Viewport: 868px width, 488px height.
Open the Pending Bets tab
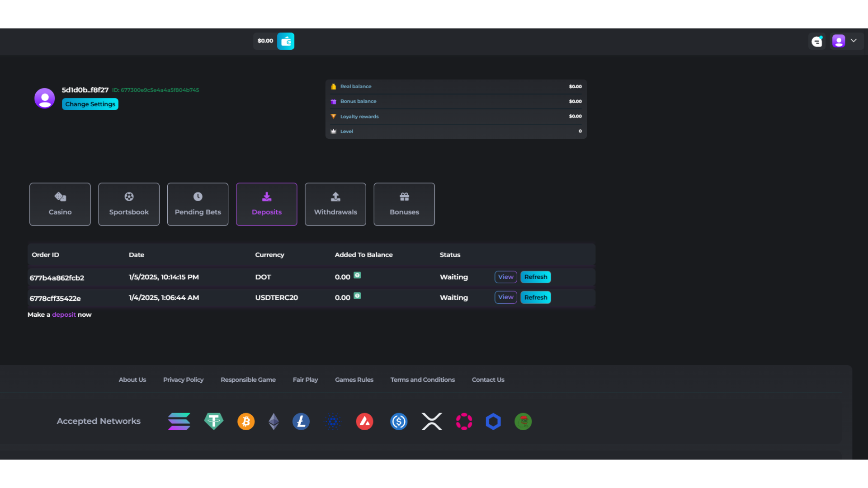pos(198,204)
